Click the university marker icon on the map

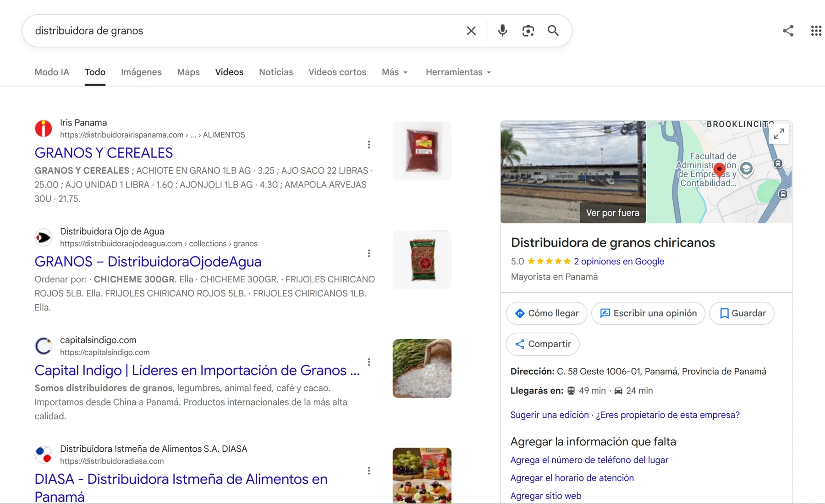click(746, 169)
